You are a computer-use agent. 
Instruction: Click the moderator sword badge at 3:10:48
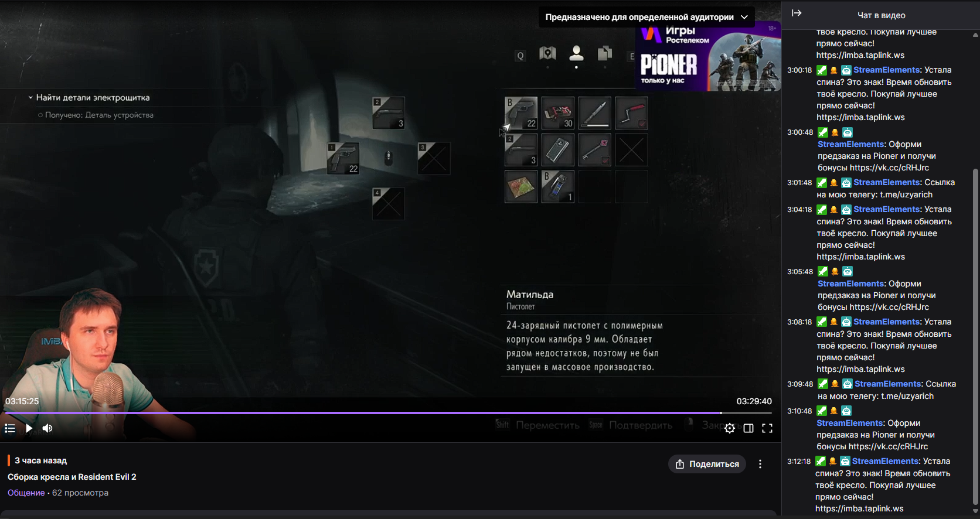(x=822, y=411)
